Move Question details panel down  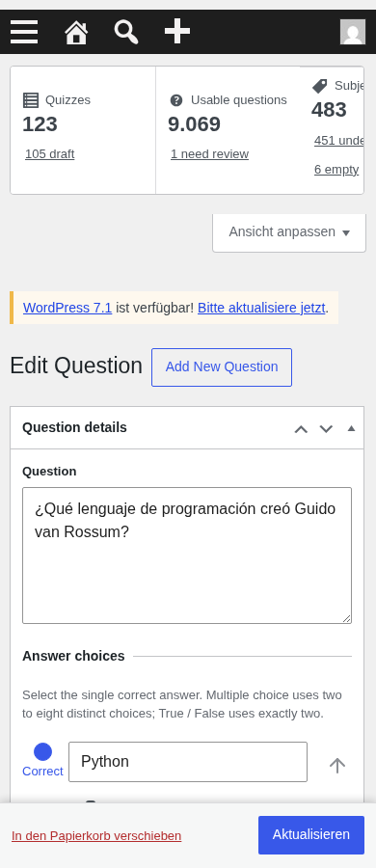pyautogui.click(x=326, y=428)
